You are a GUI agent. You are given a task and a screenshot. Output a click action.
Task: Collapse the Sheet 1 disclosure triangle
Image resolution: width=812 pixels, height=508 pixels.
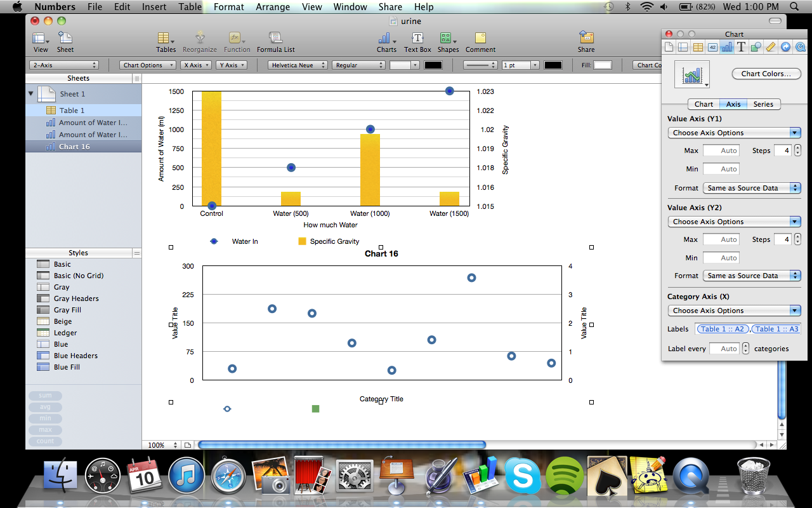click(x=30, y=94)
